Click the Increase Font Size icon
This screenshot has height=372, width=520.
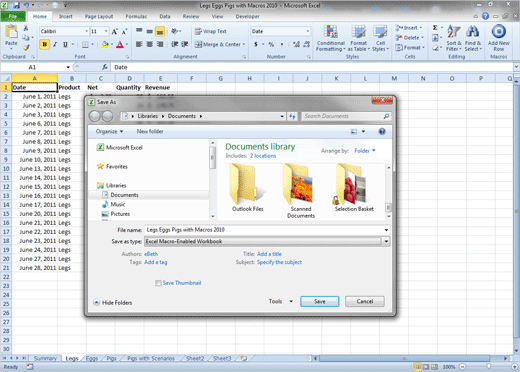pos(115,32)
